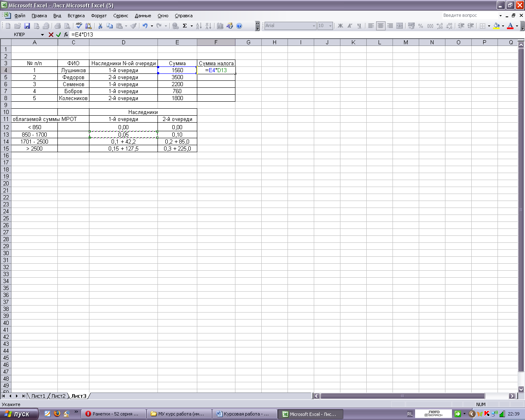Click the Increase Decimal icon

coord(440,26)
